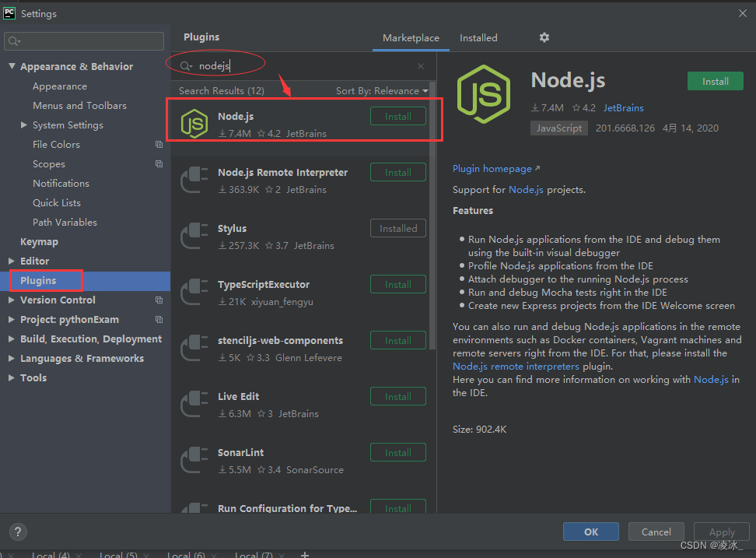The width and height of the screenshot is (756, 558).
Task: Expand the Project: pythonExam section
Action: pyautogui.click(x=12, y=319)
